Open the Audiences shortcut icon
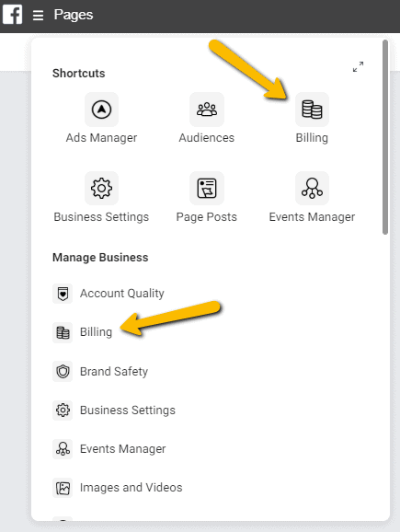The height and width of the screenshot is (532, 400). [x=207, y=110]
